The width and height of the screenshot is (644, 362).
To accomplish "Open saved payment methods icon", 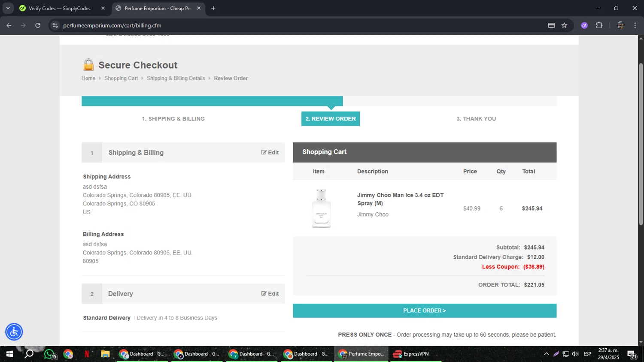I will click(x=551, y=25).
